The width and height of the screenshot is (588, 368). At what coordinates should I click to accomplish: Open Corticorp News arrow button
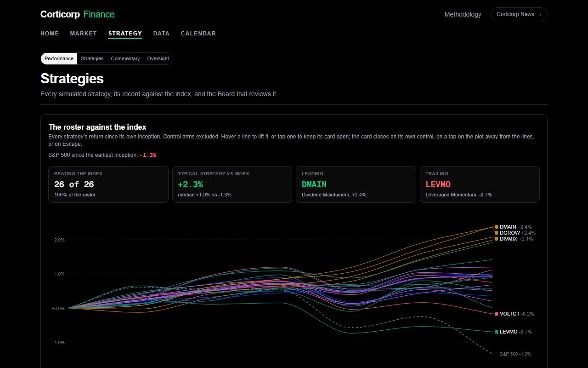coord(519,14)
